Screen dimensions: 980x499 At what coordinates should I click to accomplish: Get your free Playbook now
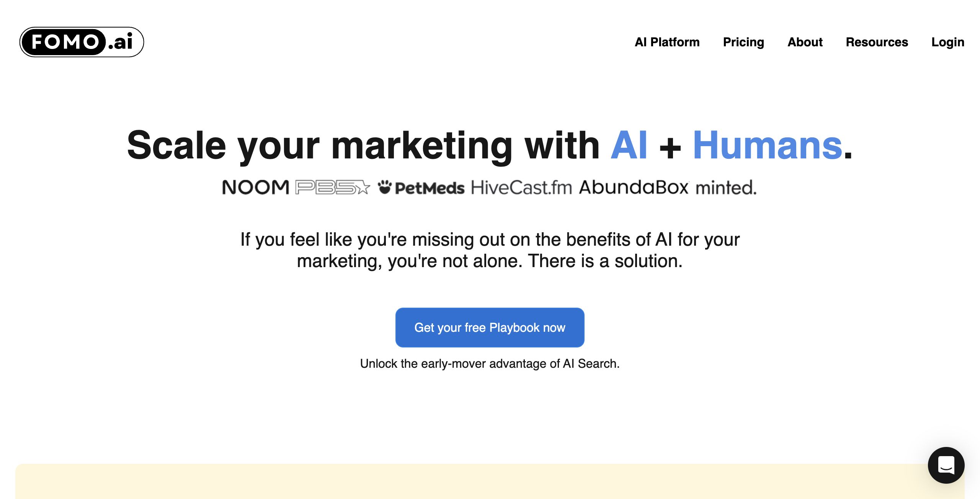tap(490, 328)
